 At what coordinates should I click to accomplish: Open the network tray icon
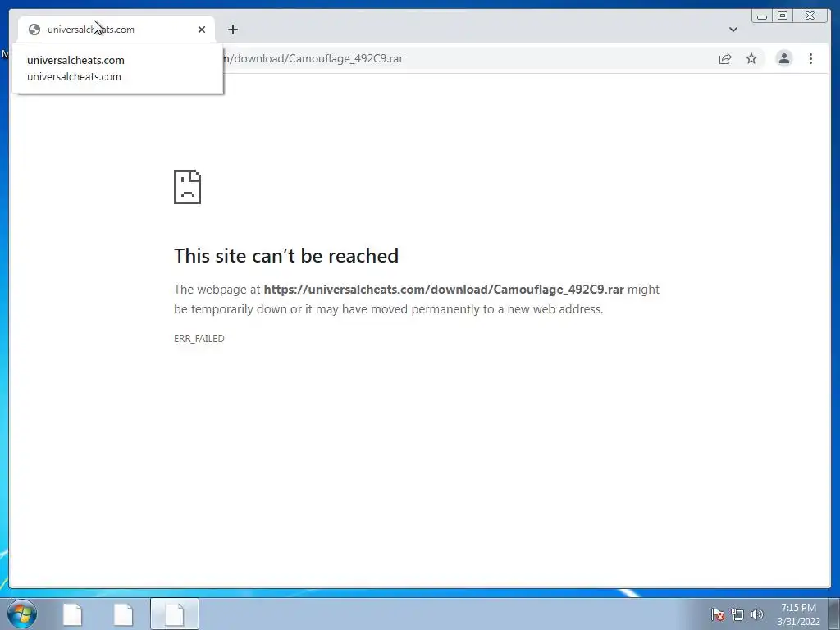coord(737,614)
